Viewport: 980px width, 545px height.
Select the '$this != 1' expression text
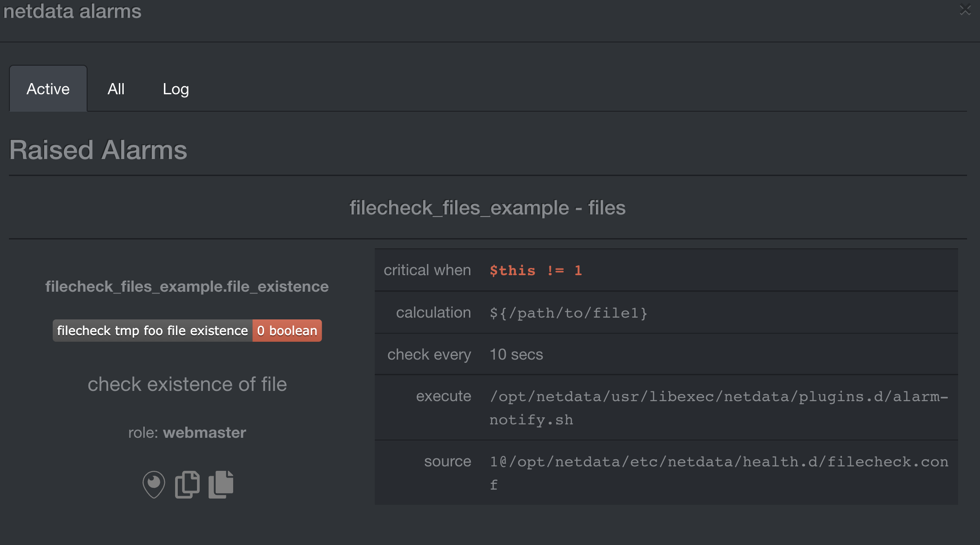tap(536, 270)
